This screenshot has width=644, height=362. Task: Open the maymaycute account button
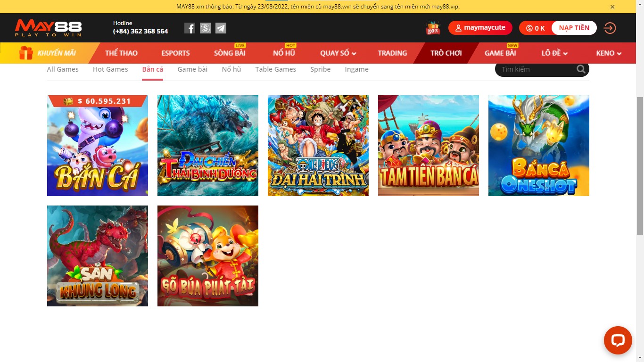coord(480,28)
